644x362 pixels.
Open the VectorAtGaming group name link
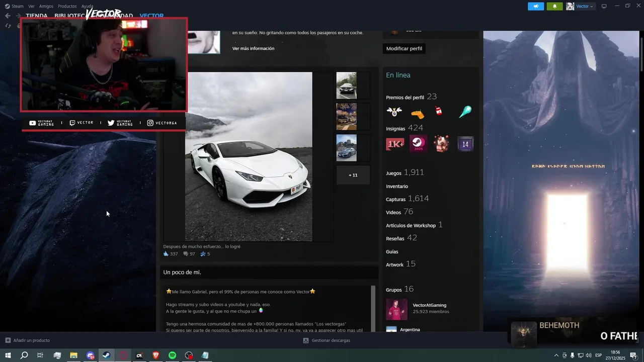coord(429,305)
